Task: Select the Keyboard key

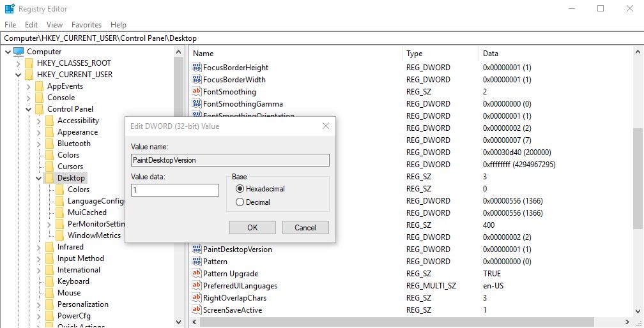Action: (x=73, y=281)
